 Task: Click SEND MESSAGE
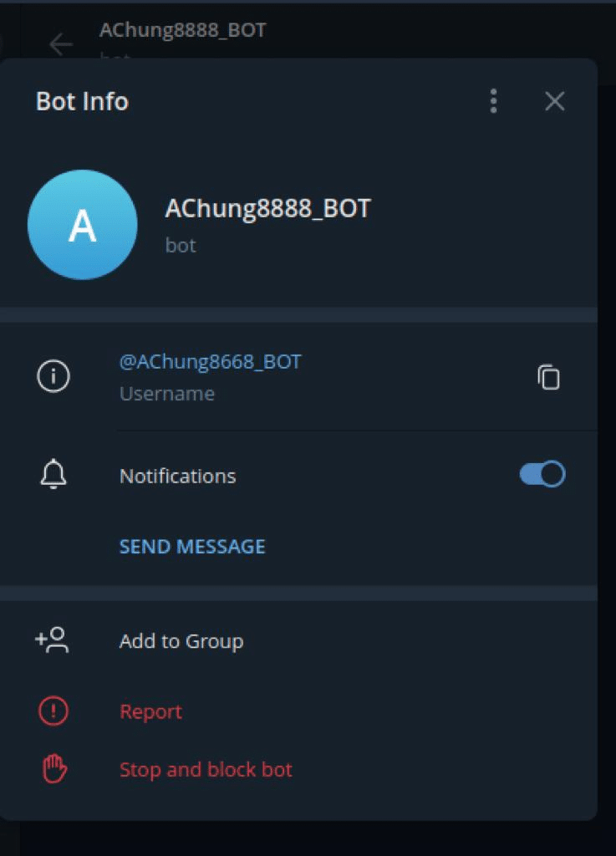[x=192, y=547]
